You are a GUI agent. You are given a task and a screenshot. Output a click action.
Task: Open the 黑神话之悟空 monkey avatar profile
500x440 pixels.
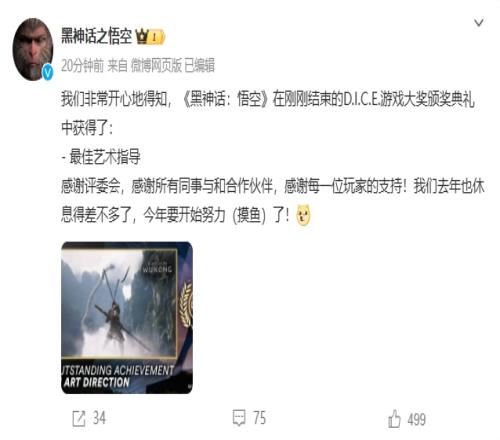pyautogui.click(x=33, y=49)
